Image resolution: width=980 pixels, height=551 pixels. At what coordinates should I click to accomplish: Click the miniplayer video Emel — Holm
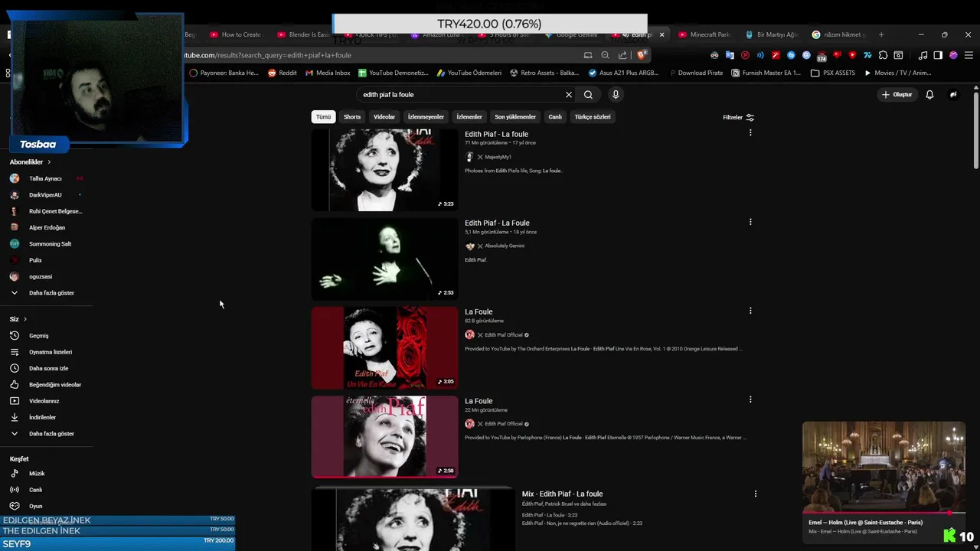tap(884, 467)
